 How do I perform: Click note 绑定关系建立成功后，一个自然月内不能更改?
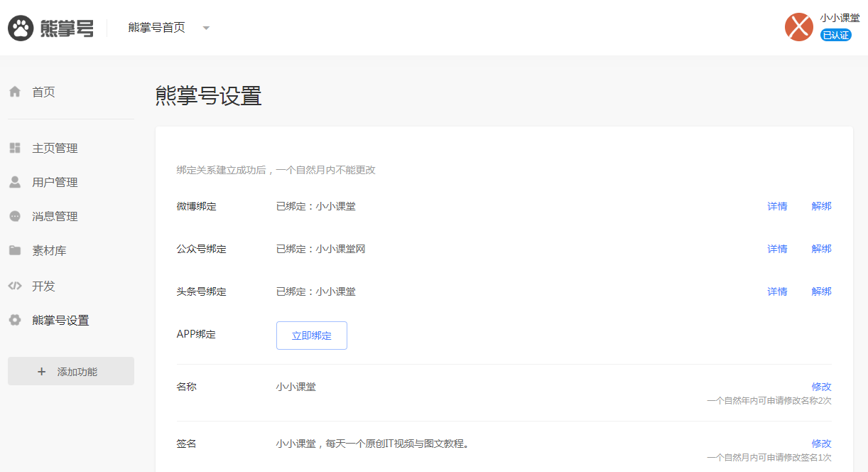coord(276,170)
